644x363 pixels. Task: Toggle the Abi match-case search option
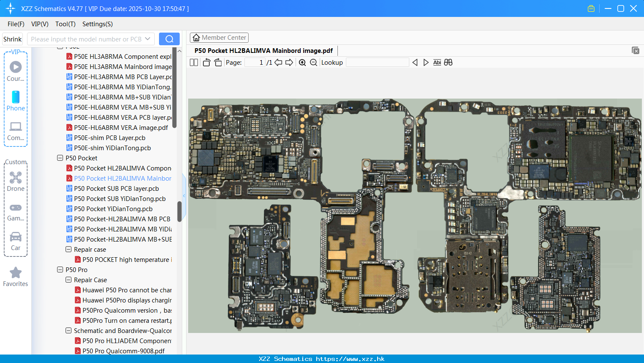point(437,63)
